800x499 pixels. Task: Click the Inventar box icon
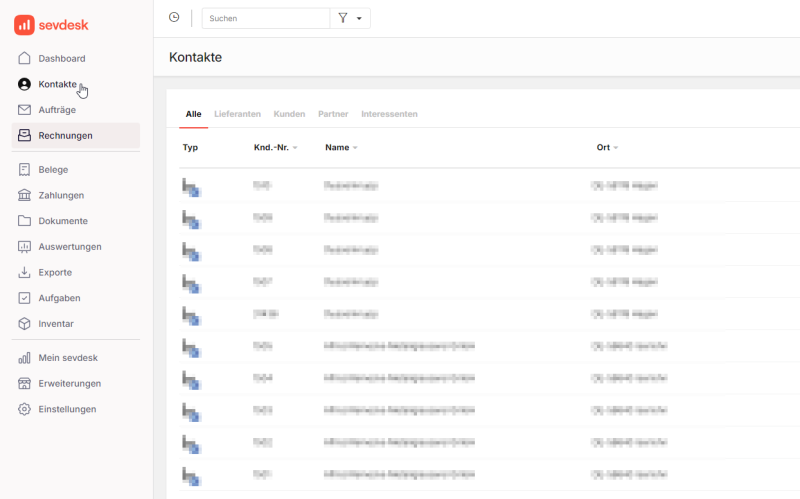click(x=25, y=324)
